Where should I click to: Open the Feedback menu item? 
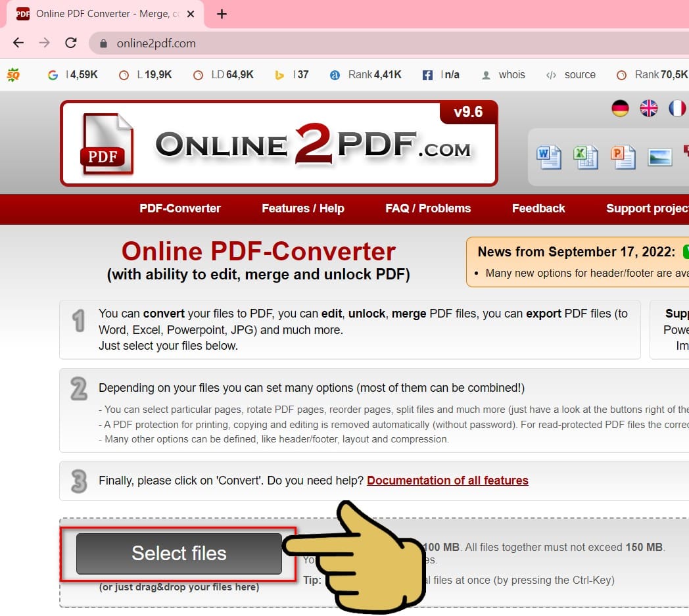tap(538, 208)
